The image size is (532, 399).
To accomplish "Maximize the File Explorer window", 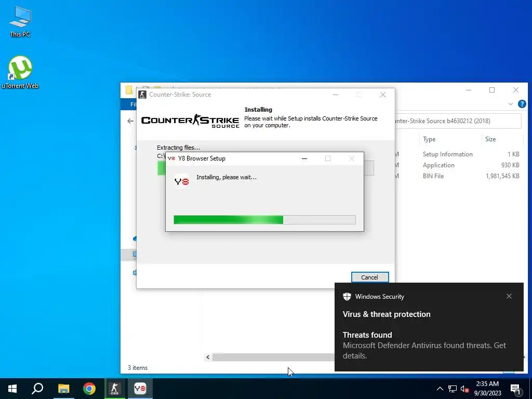I will click(x=492, y=90).
